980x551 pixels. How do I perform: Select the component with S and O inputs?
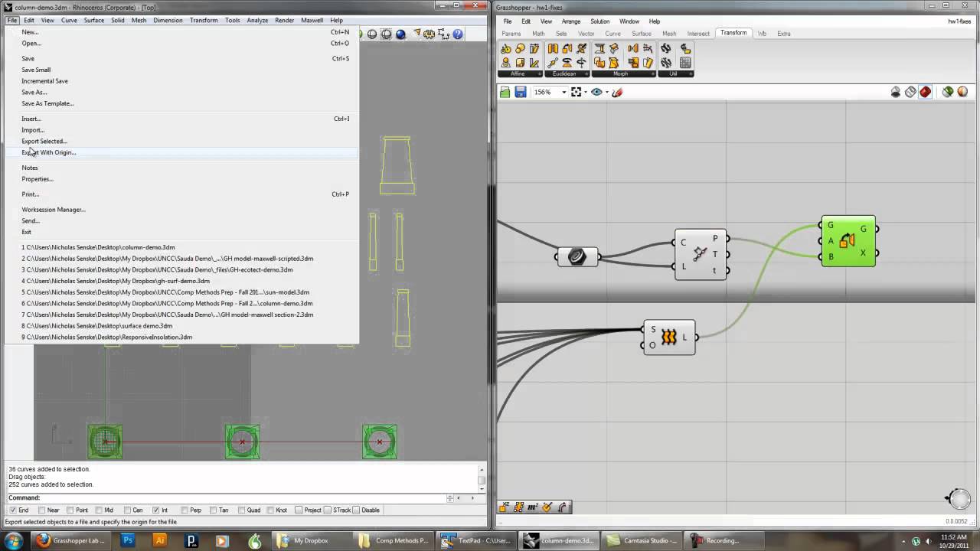coord(669,337)
